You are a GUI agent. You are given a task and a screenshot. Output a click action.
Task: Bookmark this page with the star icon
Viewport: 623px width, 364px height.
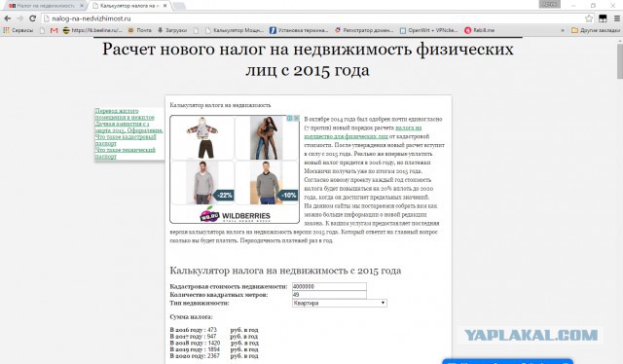[x=589, y=18]
